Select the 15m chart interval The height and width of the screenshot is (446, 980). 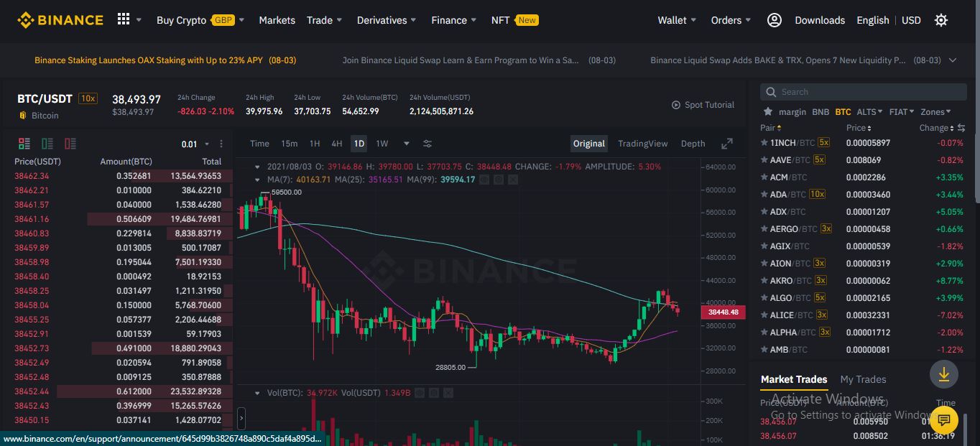(x=289, y=144)
